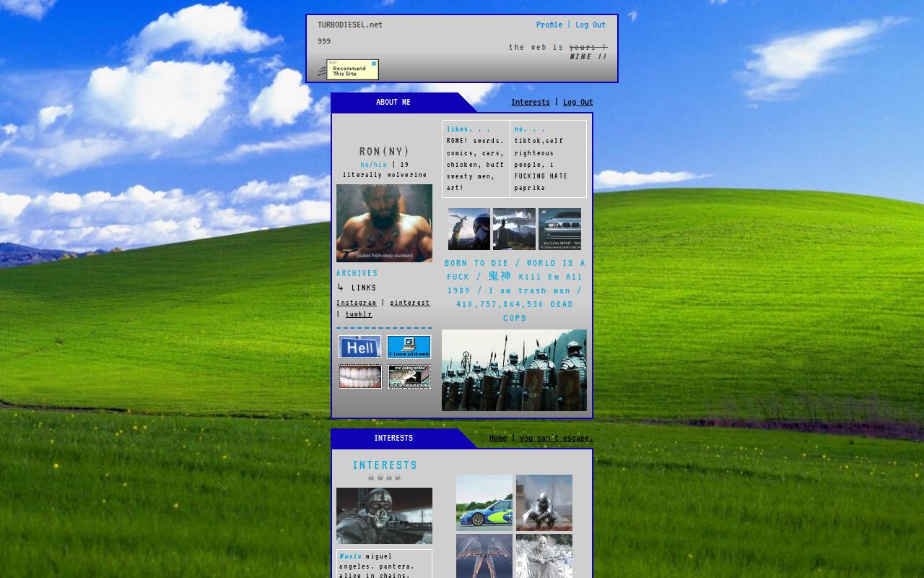The image size is (924, 578).
Task: Click Log Out in the top header
Action: pos(590,25)
